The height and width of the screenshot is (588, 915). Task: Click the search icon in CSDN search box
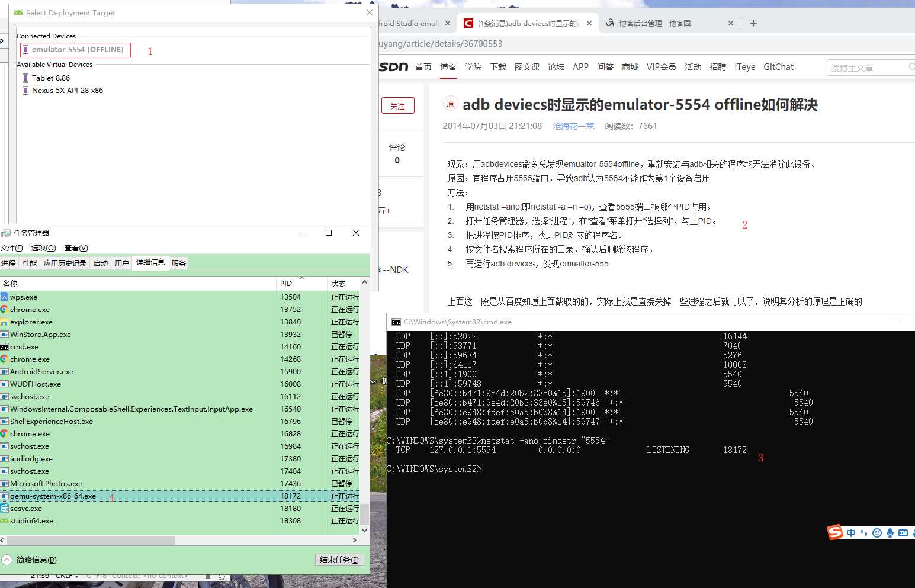point(911,67)
